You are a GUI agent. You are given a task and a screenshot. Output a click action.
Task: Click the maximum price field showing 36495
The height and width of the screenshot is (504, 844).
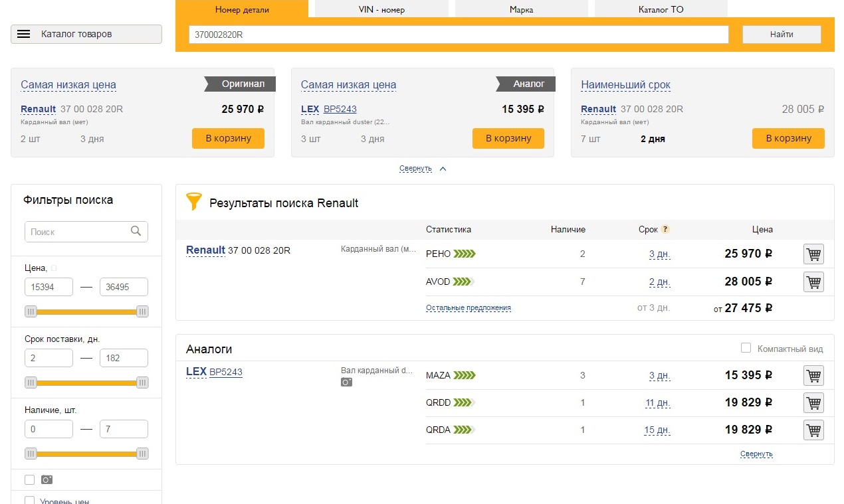(x=124, y=287)
